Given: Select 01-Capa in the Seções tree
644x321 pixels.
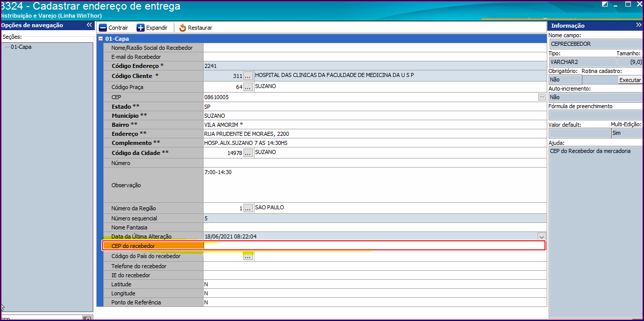Looking at the screenshot, I should pos(21,47).
